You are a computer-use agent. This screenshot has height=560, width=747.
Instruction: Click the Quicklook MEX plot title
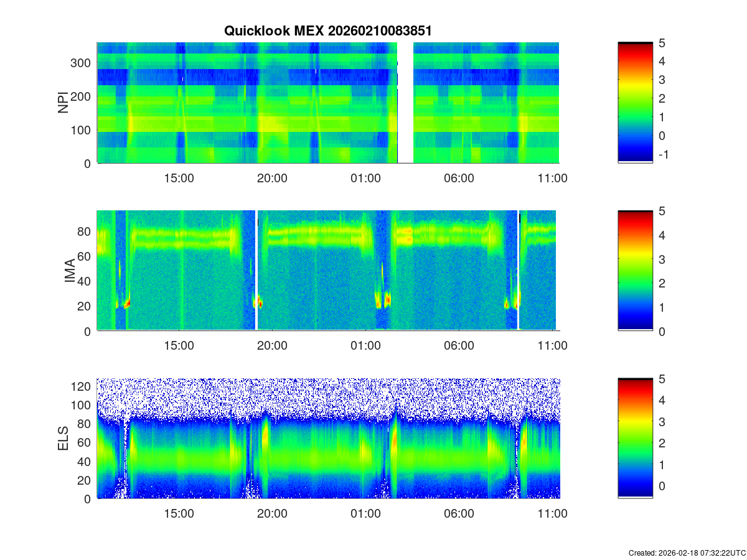point(327,30)
